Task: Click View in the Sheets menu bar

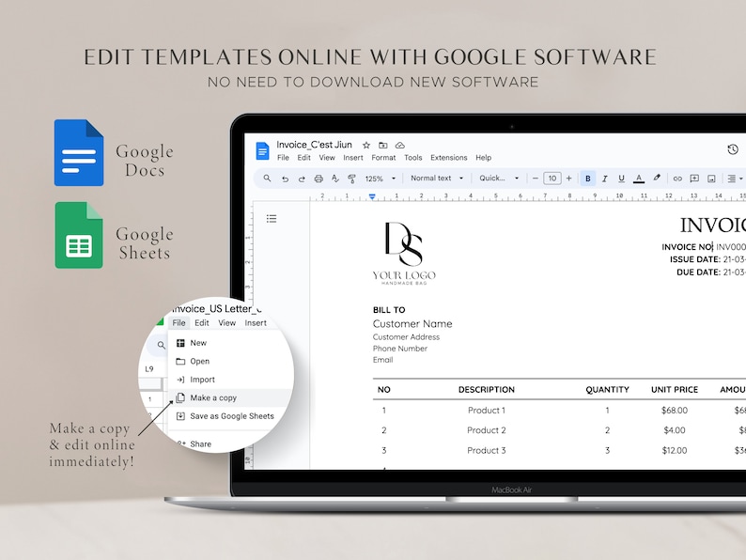Action: (227, 322)
